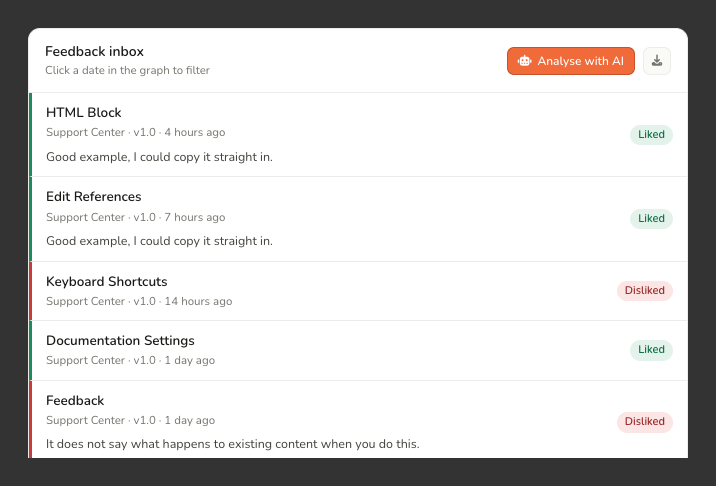This screenshot has height=486, width=716.
Task: Open the Keyboard Shortcuts feedback entry
Action: click(x=358, y=291)
